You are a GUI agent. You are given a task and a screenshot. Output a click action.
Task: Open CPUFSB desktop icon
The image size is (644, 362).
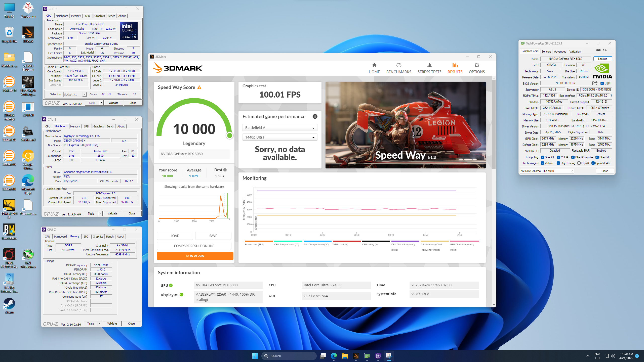pyautogui.click(x=28, y=109)
